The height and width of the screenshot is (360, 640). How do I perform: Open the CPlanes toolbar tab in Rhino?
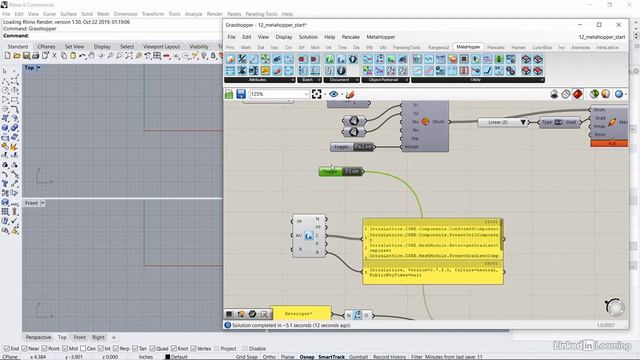[46, 47]
